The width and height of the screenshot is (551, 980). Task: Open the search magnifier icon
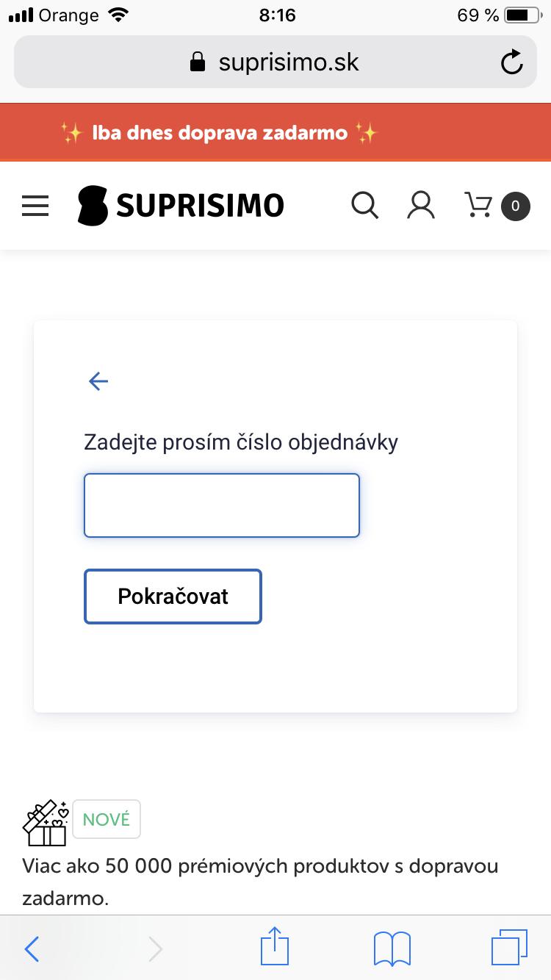coord(364,205)
